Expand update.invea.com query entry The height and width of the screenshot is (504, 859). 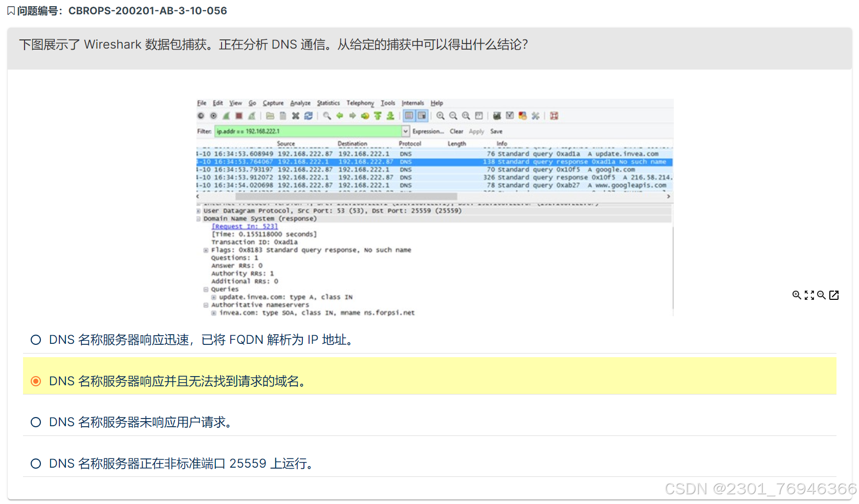point(214,297)
